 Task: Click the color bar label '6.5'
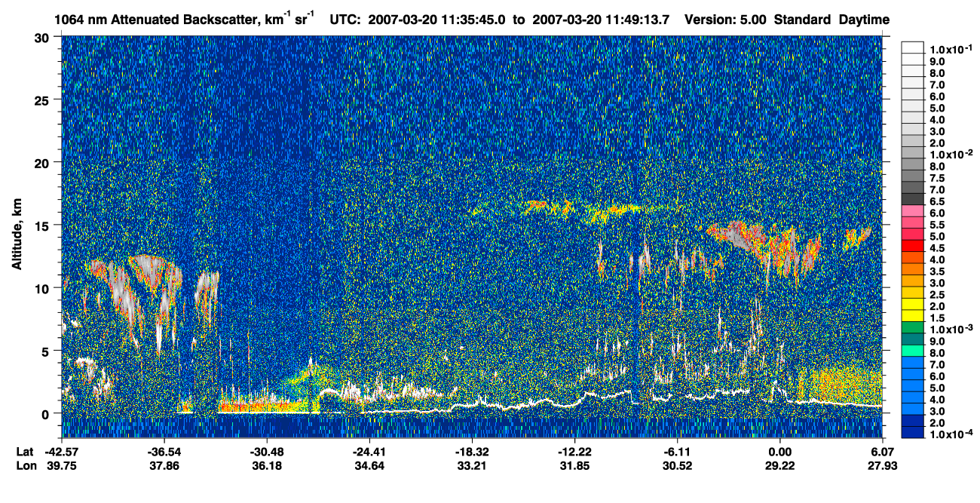click(x=937, y=202)
